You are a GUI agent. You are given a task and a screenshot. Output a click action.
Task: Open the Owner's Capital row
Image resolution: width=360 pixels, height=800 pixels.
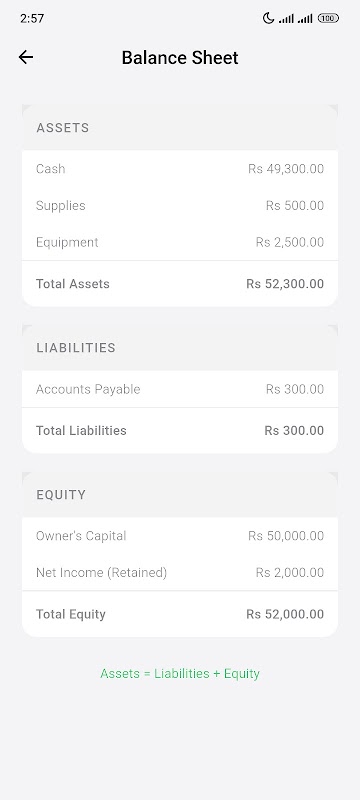click(180, 536)
